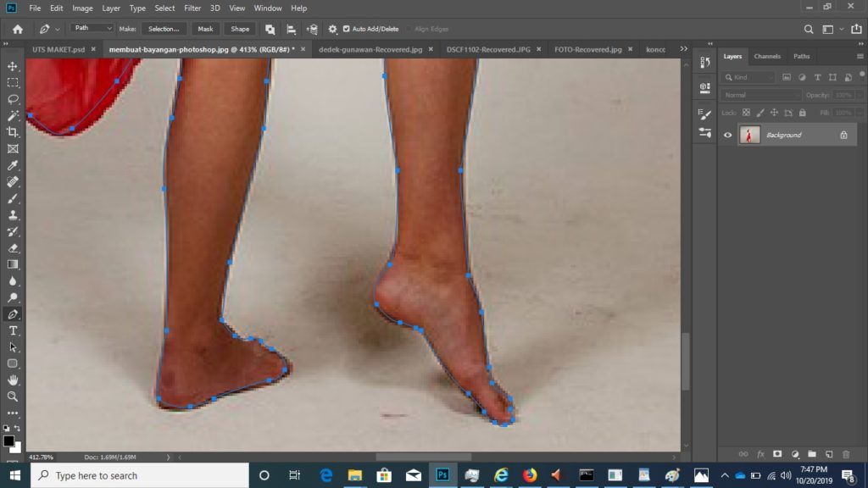
Task: Open the Edit Toolbar three-dots button
Action: point(13,413)
